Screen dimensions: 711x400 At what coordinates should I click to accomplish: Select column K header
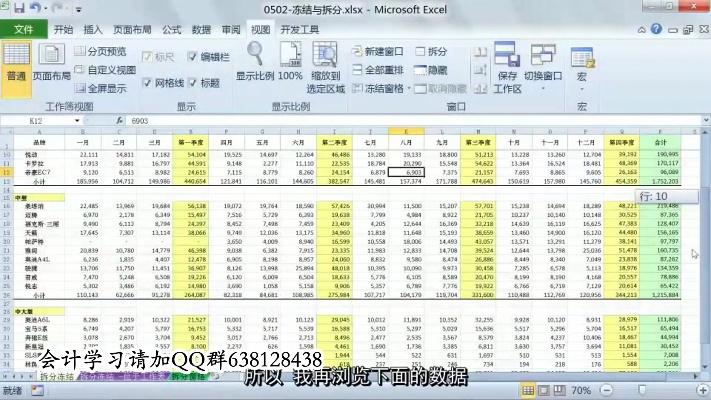406,132
